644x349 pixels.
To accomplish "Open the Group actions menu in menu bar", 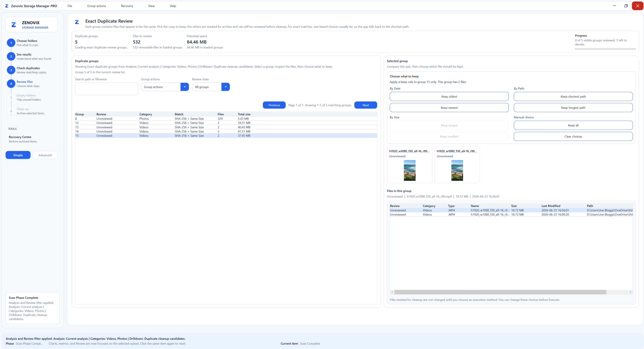I will point(96,6).
